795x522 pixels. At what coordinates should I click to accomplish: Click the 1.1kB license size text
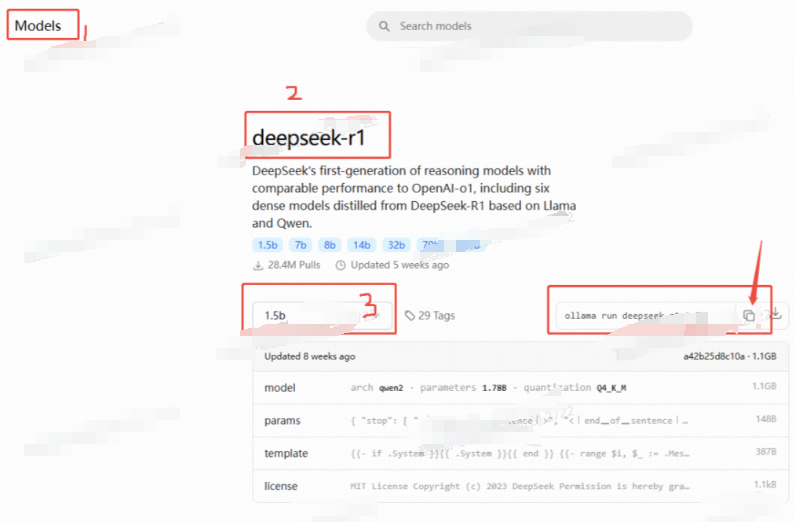[765, 484]
